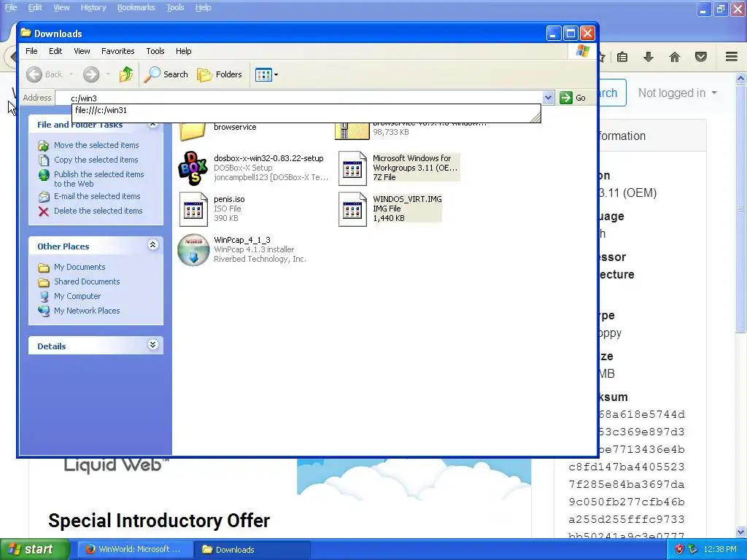Click the Firefox page scrollbar down arrow

coord(741,532)
